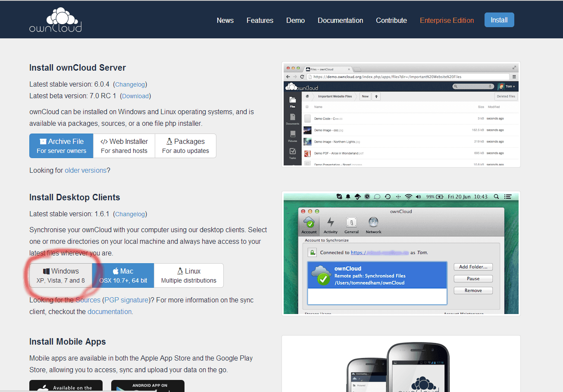Open the sync client documentation link

tap(109, 311)
